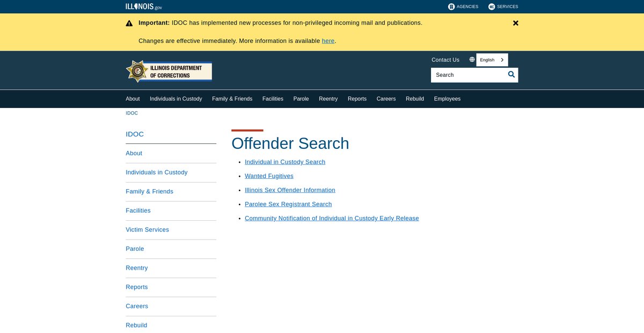The image size is (644, 333).
Task: Select Facilities in the sidebar
Action: (138, 211)
